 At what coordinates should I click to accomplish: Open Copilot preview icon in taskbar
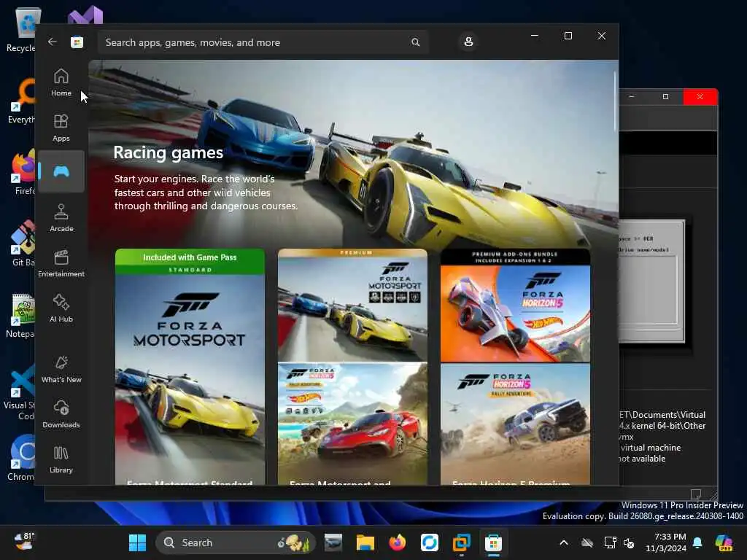click(724, 542)
